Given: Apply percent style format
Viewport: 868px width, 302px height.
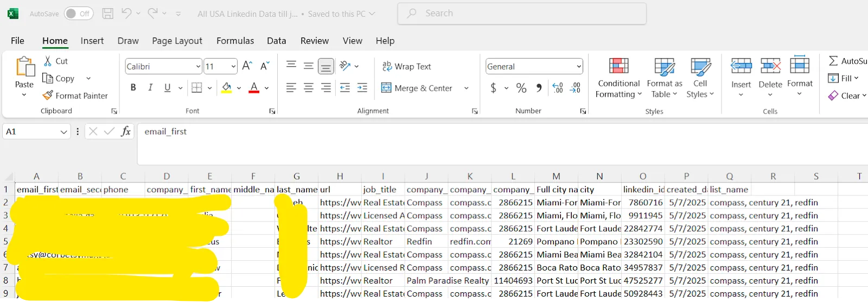Looking at the screenshot, I should pyautogui.click(x=521, y=87).
